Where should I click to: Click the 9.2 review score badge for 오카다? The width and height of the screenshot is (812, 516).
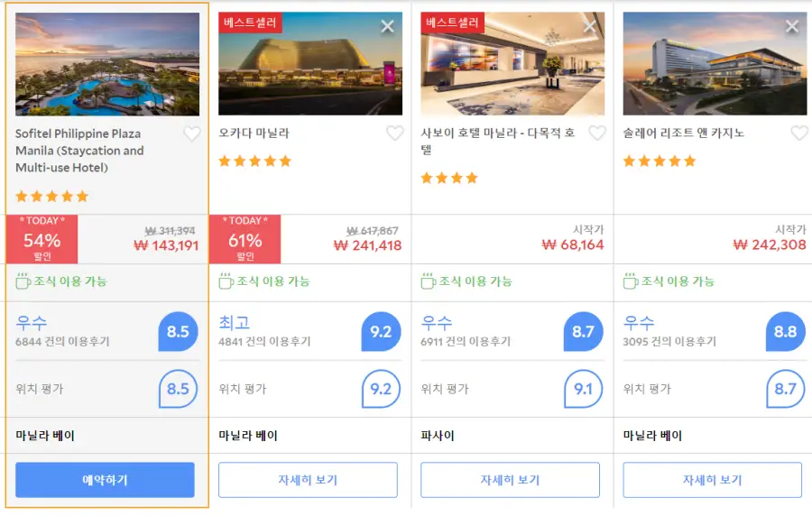(x=381, y=331)
